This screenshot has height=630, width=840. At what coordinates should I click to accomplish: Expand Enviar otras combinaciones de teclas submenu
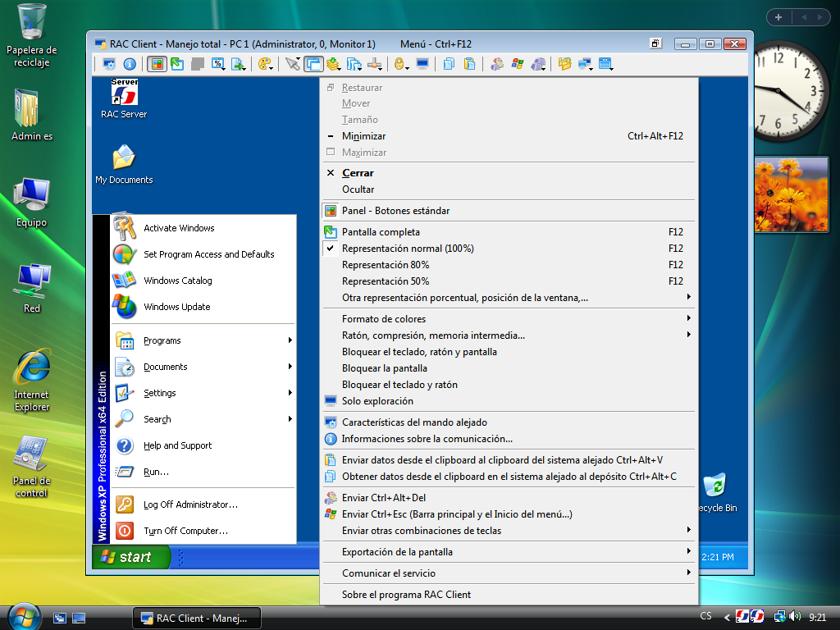tap(509, 531)
